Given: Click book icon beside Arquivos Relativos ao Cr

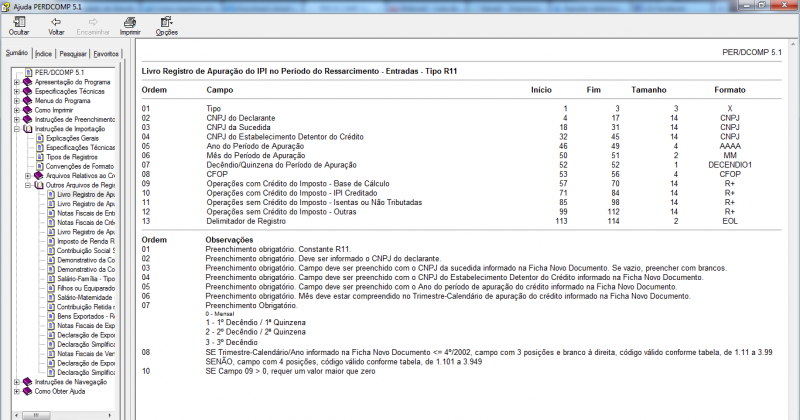Looking at the screenshot, I should click(x=39, y=176).
